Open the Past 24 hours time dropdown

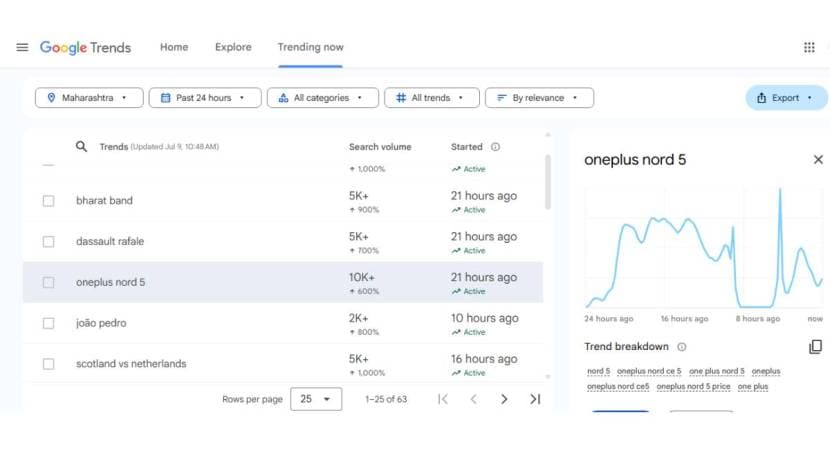pos(205,98)
